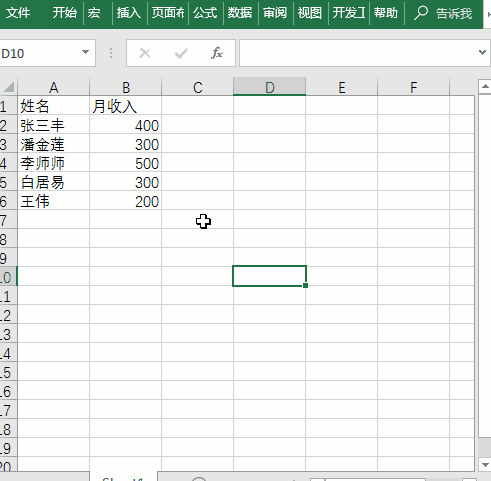Open the 视图 ribbon tab
The width and height of the screenshot is (491, 481).
pyautogui.click(x=310, y=13)
